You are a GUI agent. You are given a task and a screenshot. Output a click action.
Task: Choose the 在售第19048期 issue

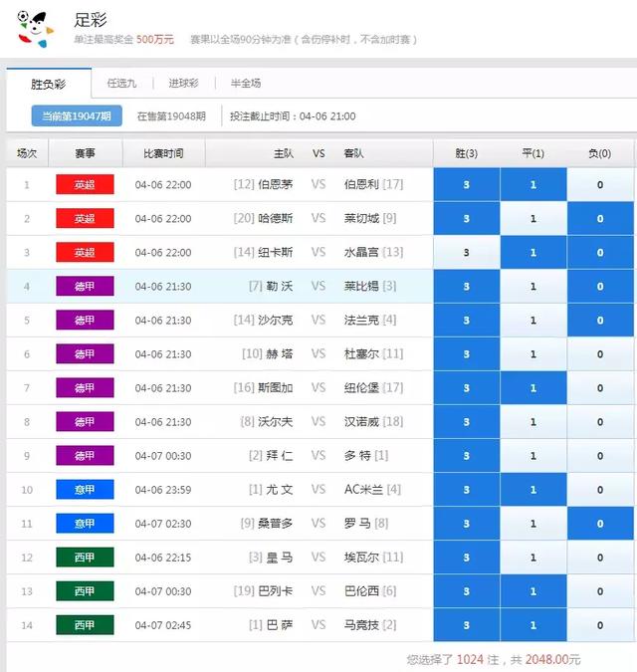click(171, 116)
